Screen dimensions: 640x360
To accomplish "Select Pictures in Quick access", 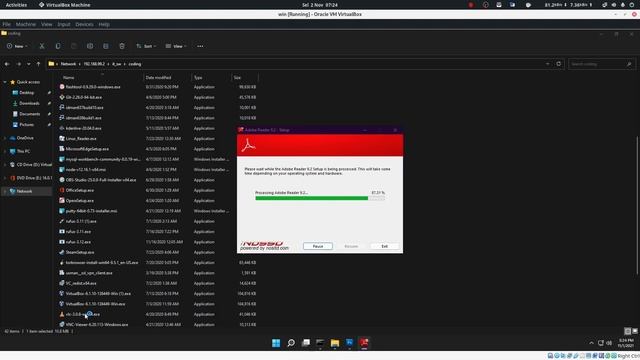I will pyautogui.click(x=27, y=124).
